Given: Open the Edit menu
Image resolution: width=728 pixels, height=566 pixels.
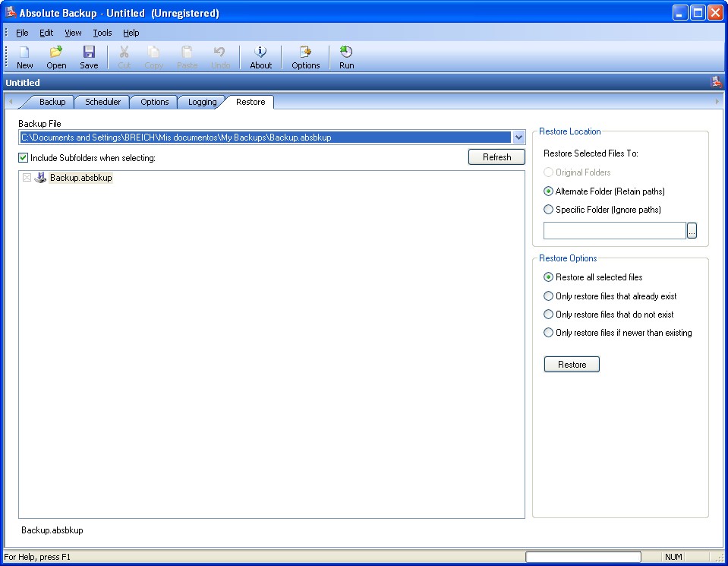Looking at the screenshot, I should tap(46, 33).
